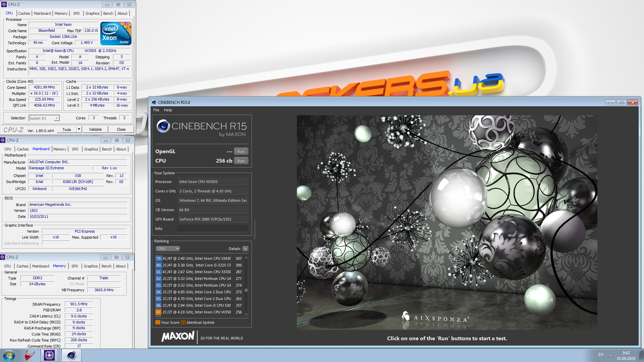Click the 901.5 MHz DRAM frequency value
This screenshot has height=362, width=644.
79,304
